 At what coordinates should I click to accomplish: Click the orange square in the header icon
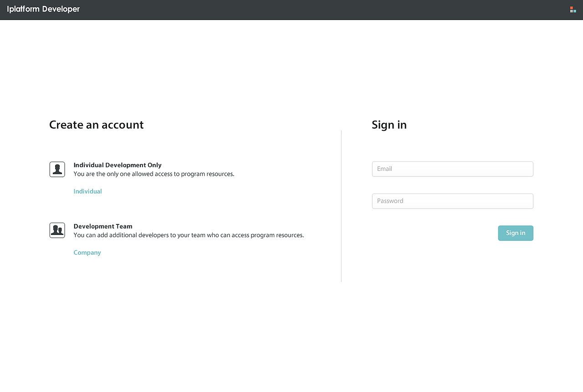(x=572, y=8)
